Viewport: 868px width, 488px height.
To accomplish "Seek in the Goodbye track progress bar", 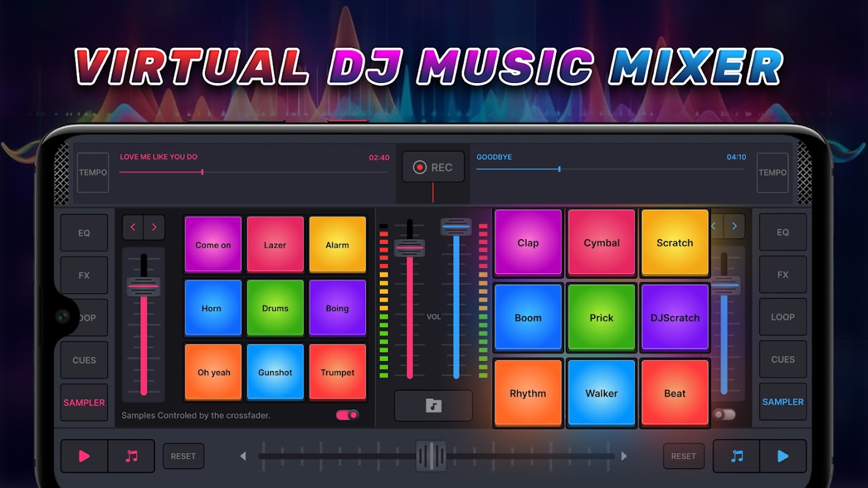I will [610, 169].
